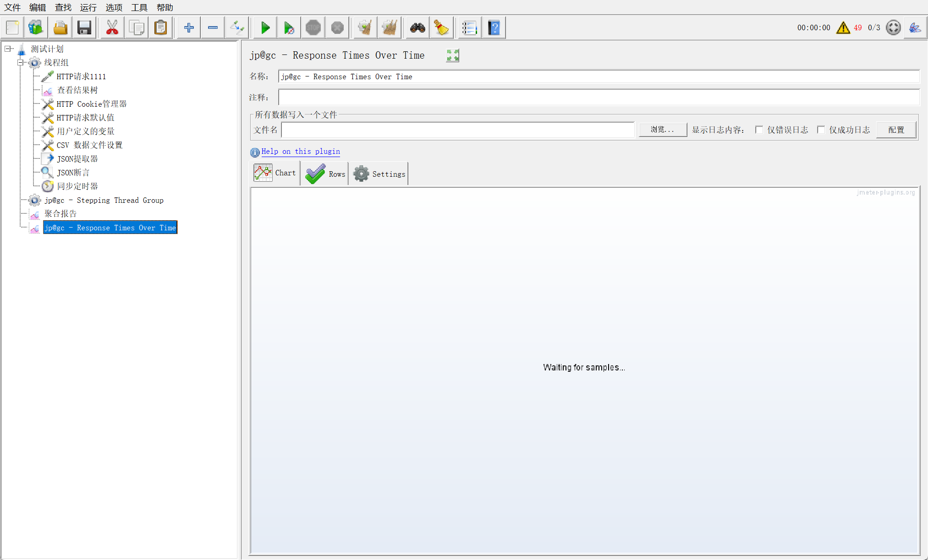The image size is (928, 560).
Task: Select 查看结果树 in the tree
Action: tap(77, 90)
